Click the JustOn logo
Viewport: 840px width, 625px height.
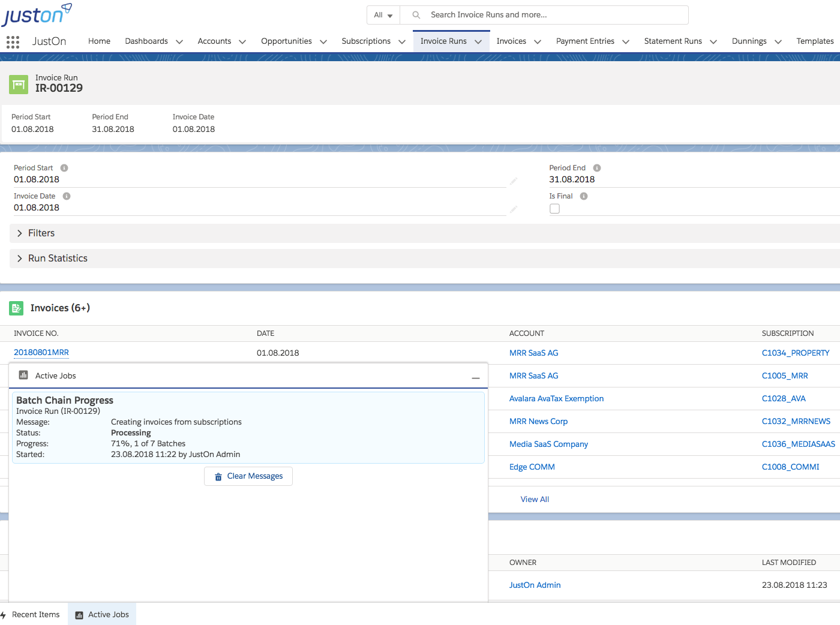37,14
